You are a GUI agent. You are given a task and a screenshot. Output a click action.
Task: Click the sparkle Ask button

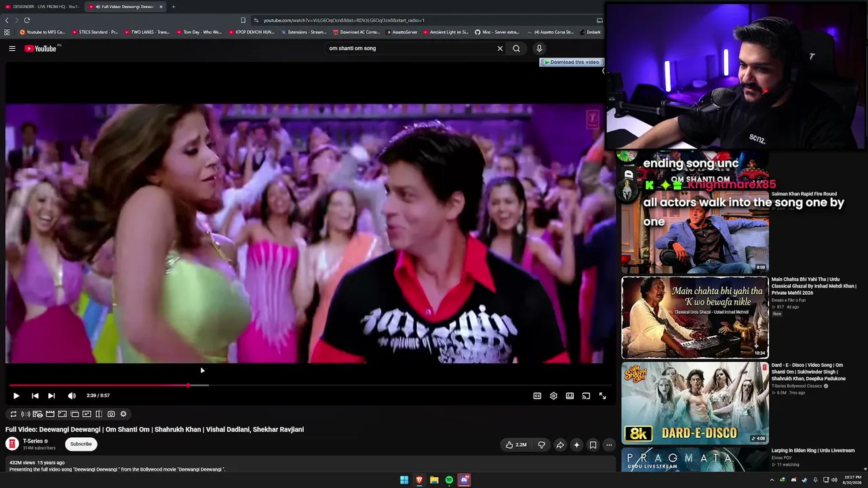pyautogui.click(x=576, y=445)
